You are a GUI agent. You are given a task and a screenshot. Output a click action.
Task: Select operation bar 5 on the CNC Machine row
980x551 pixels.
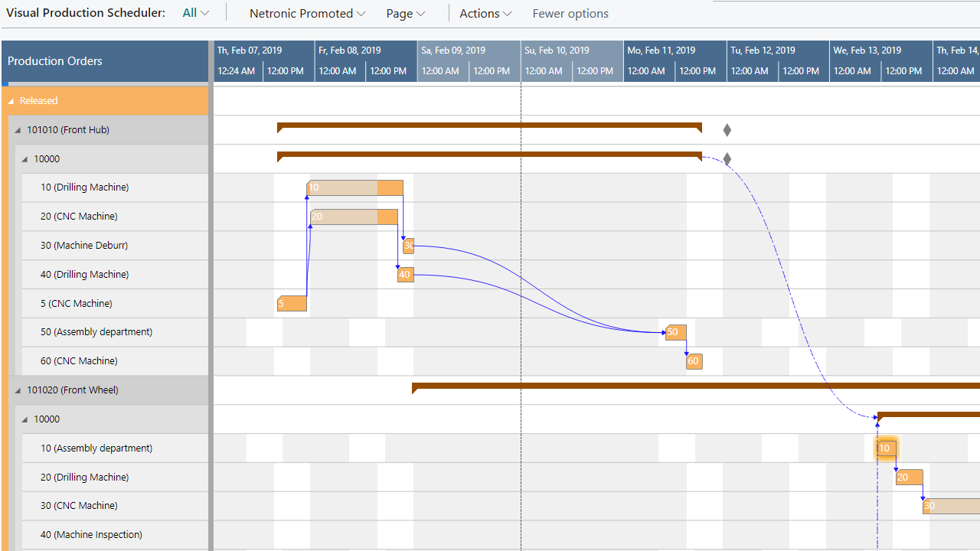tap(292, 304)
